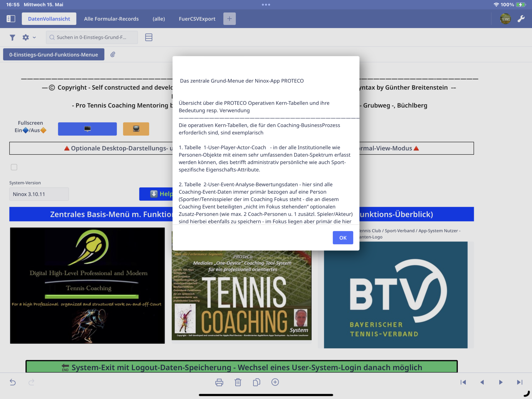Disable fullscreen with orange monitor button
The height and width of the screenshot is (399, 532).
point(136,129)
